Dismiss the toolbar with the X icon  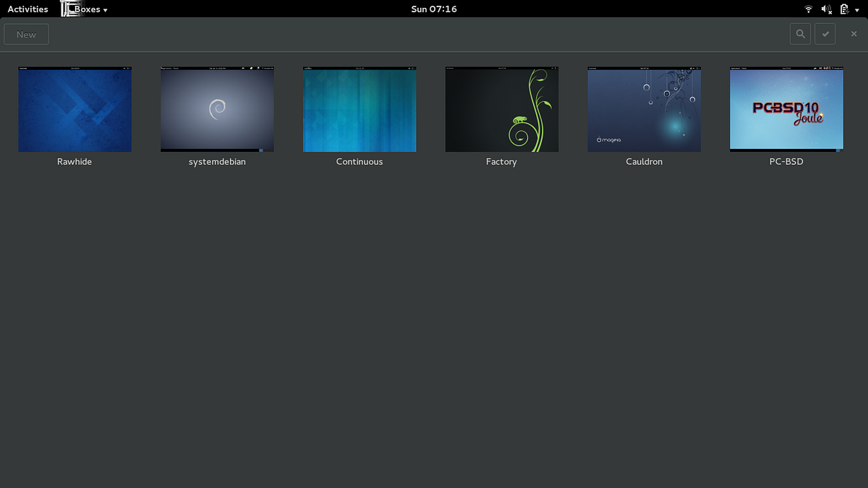pyautogui.click(x=854, y=33)
